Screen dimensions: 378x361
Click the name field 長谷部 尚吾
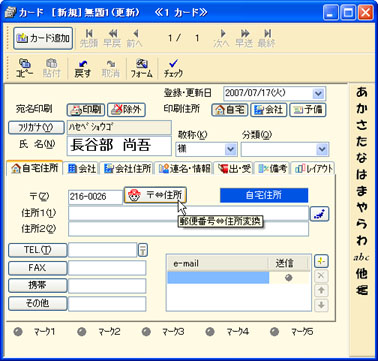click(119, 146)
